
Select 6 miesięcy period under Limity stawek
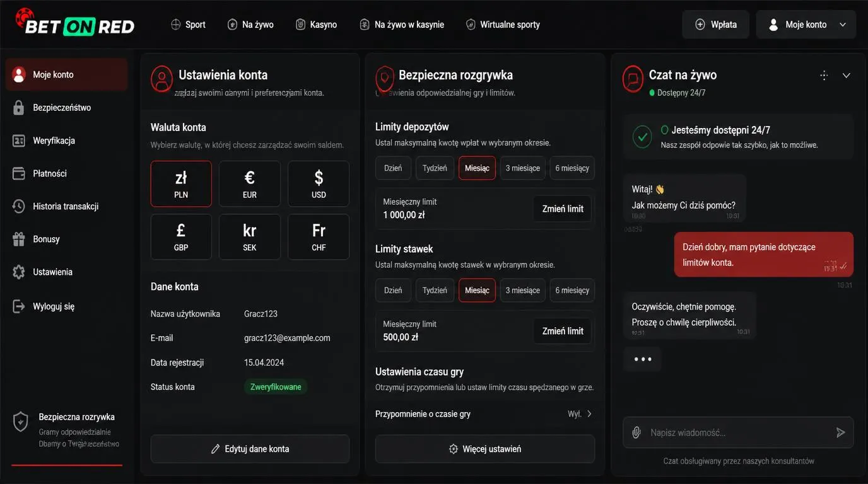pos(572,291)
